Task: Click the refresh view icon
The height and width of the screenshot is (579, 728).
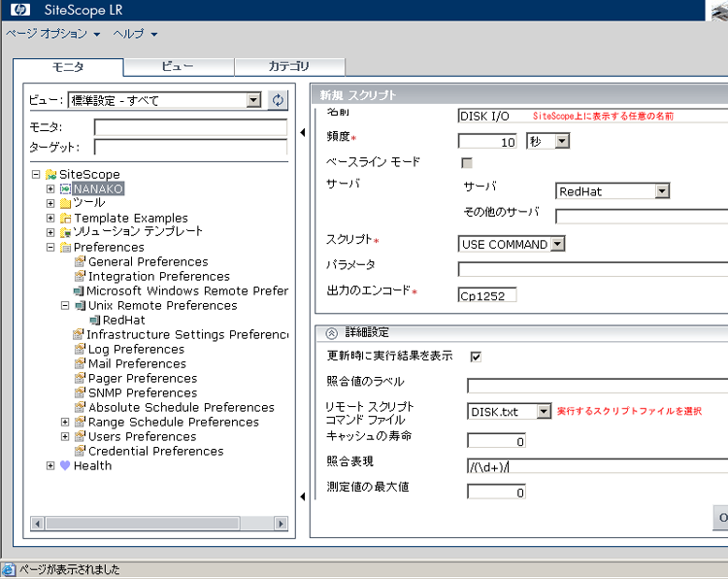Action: (278, 100)
